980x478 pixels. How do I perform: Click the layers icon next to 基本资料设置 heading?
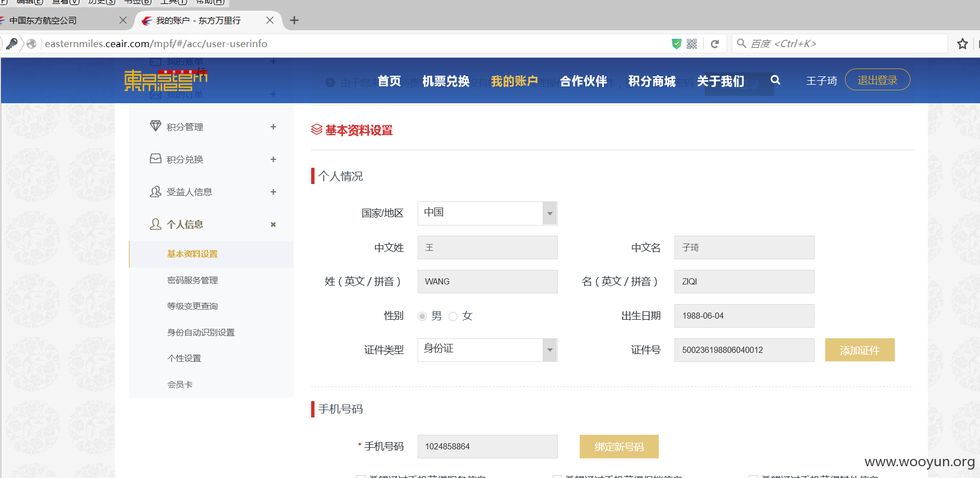[x=317, y=130]
